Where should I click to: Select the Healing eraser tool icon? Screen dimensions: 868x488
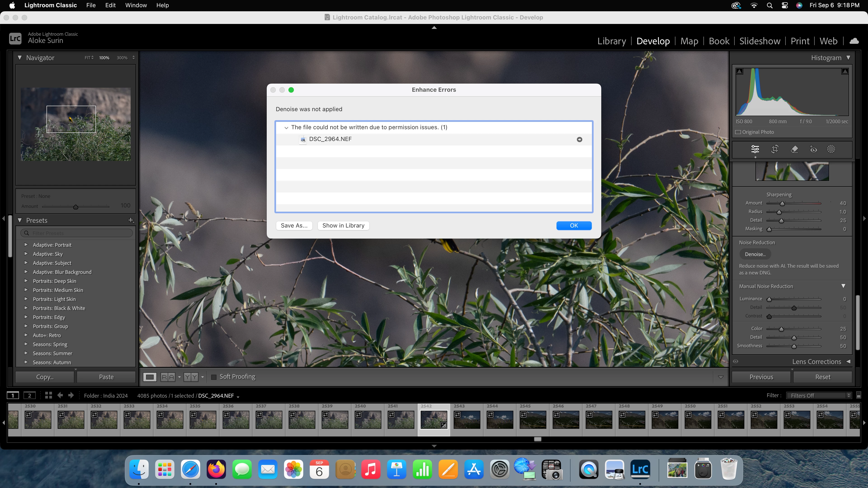click(794, 149)
